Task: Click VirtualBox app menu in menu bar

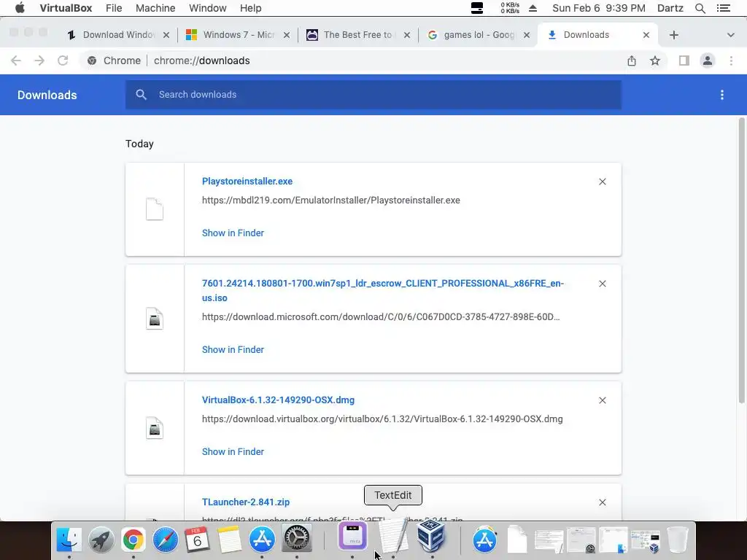Action: tap(66, 8)
